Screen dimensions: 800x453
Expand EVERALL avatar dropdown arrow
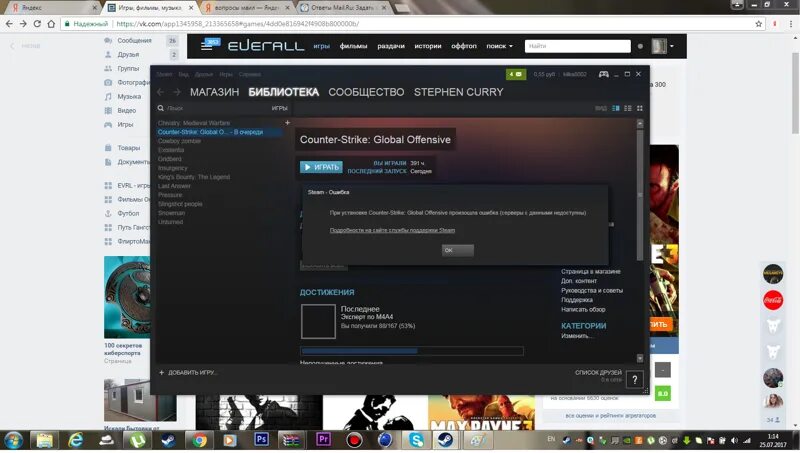(672, 46)
